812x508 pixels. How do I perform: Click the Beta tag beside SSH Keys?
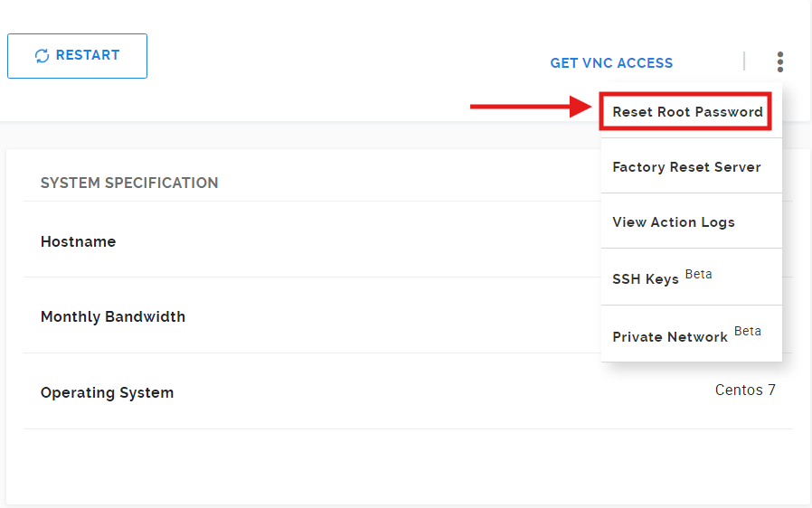[x=698, y=274]
